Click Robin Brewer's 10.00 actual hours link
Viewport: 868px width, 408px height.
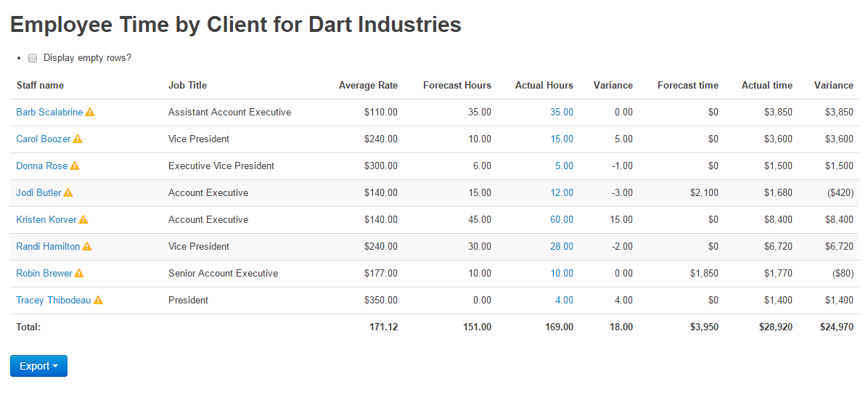[x=562, y=273]
